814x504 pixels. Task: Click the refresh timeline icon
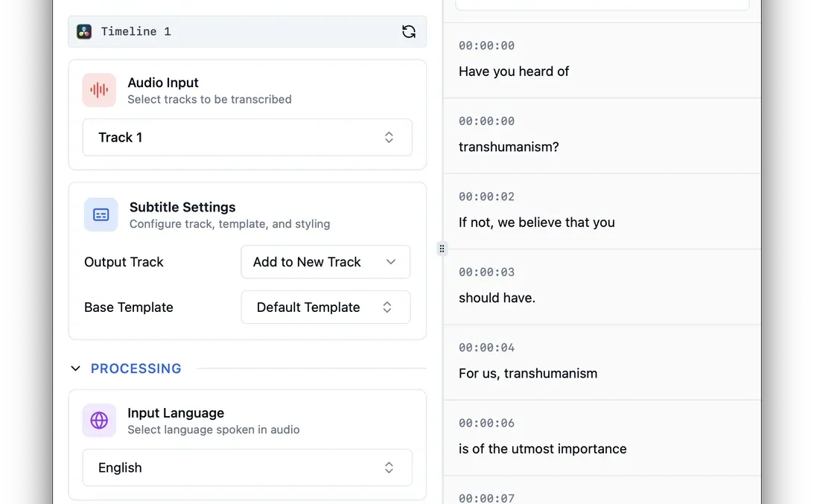[x=408, y=31]
